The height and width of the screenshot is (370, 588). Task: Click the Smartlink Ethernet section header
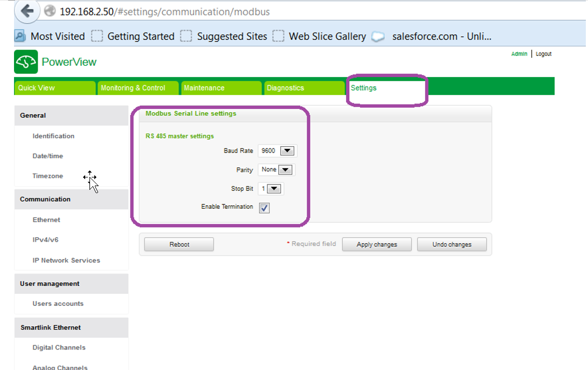[x=71, y=327]
